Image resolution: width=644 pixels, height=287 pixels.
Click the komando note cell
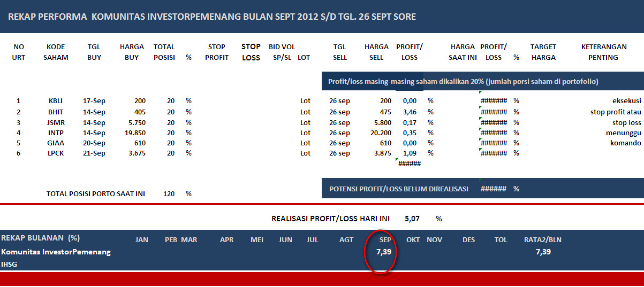tap(625, 143)
